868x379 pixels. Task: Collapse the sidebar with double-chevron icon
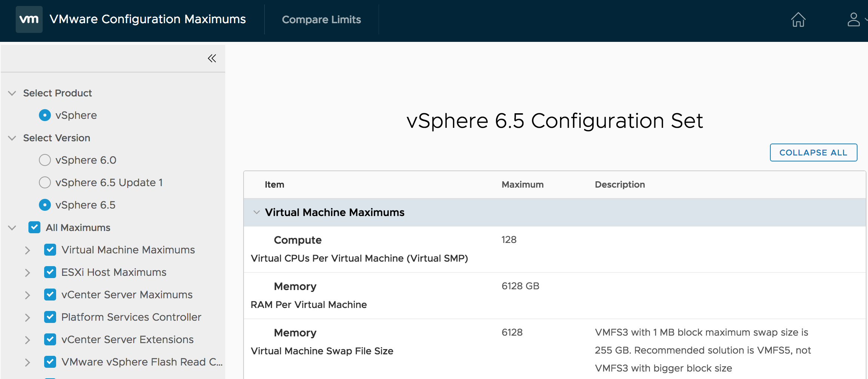coord(212,58)
